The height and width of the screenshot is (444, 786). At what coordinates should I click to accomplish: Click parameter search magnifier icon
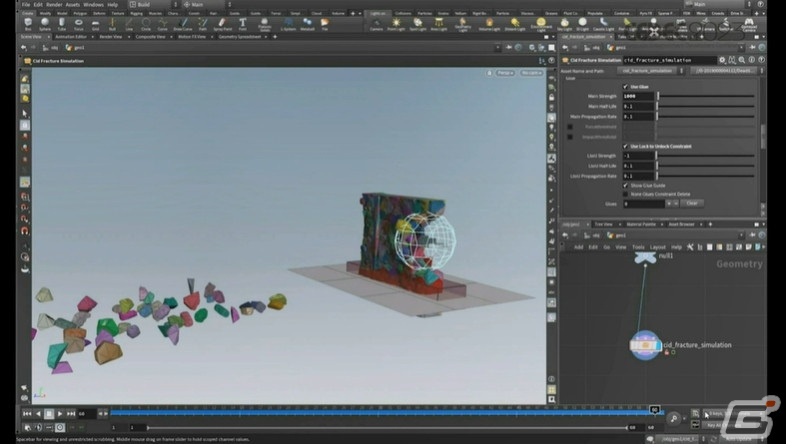[741, 60]
